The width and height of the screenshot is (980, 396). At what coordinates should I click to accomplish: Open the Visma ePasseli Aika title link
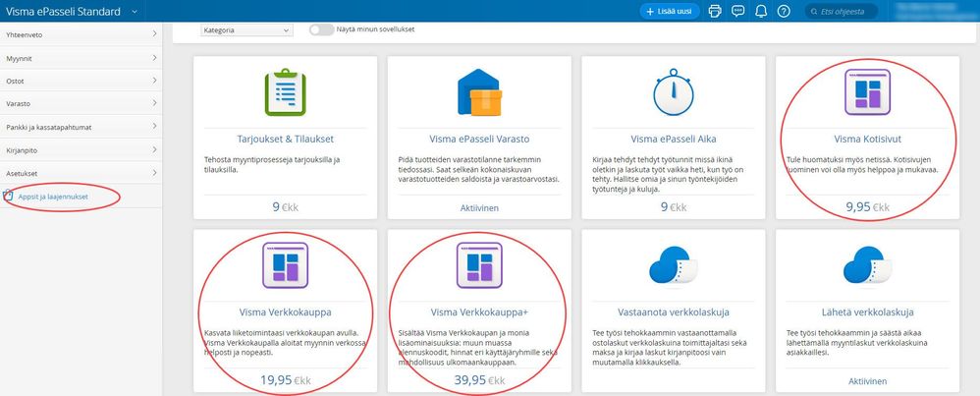673,139
